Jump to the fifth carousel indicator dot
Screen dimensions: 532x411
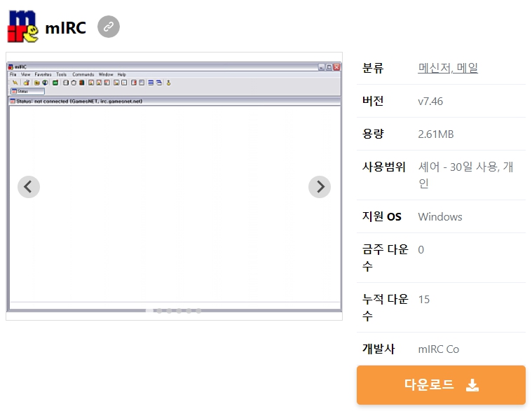tap(189, 311)
